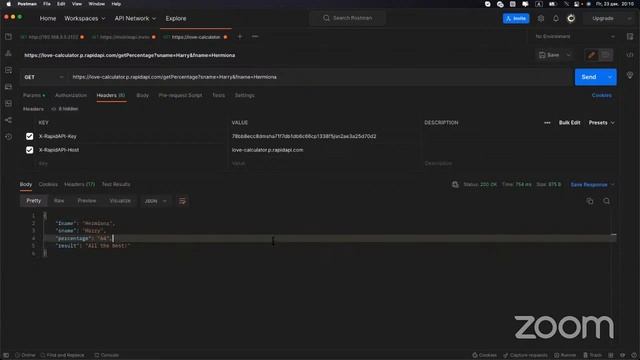The height and width of the screenshot is (360, 640).
Task: Open the No Environment selector
Action: (x=575, y=37)
